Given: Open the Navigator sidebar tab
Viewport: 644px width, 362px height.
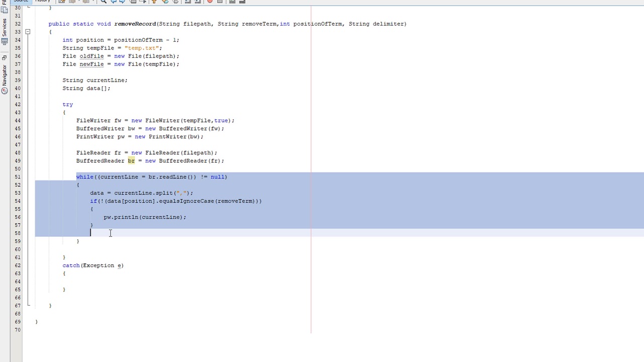Looking at the screenshot, I should pyautogui.click(x=5, y=75).
